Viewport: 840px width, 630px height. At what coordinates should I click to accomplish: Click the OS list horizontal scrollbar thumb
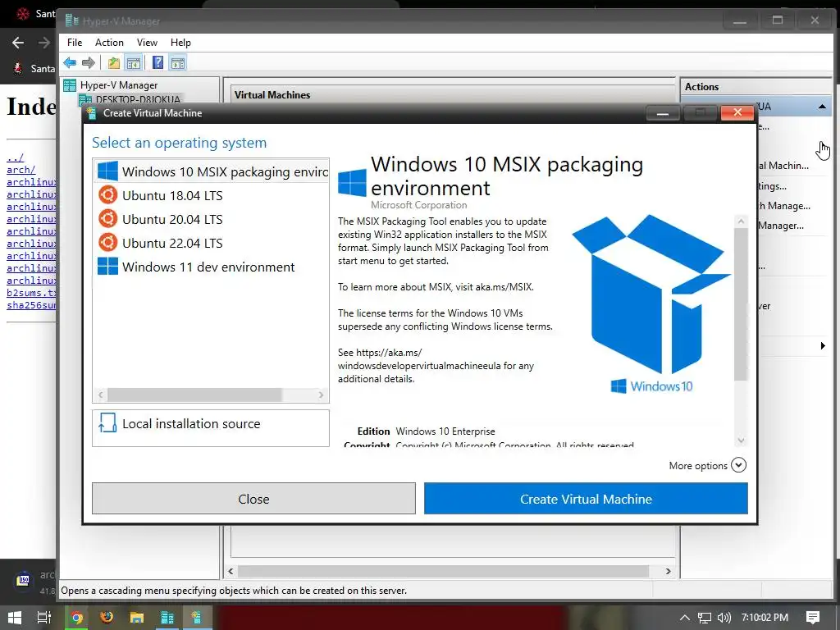pyautogui.click(x=194, y=395)
